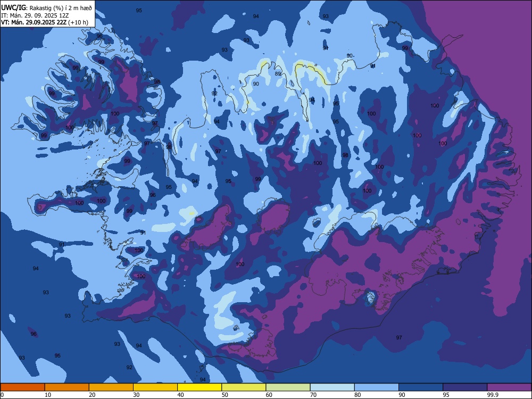Click the legend tick label '50'
The width and height of the screenshot is (532, 399).
[225, 395]
